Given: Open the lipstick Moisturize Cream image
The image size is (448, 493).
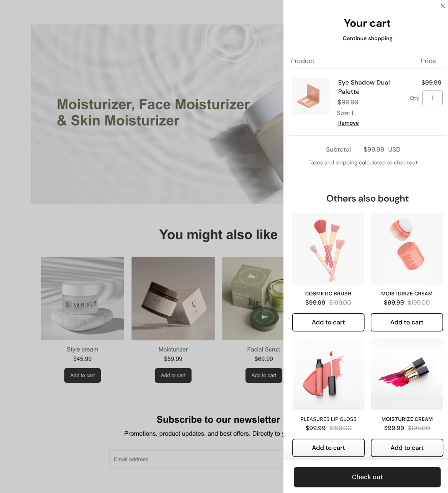Looking at the screenshot, I should pos(407,374).
